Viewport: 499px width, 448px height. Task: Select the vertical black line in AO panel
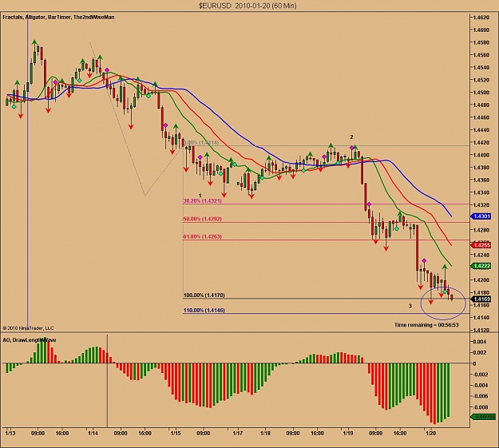tap(107, 380)
